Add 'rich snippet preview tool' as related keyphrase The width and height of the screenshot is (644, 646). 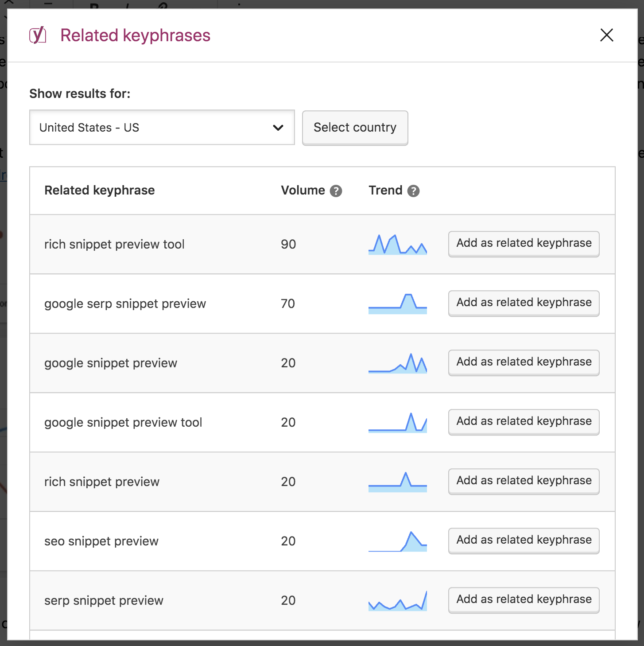(x=524, y=243)
